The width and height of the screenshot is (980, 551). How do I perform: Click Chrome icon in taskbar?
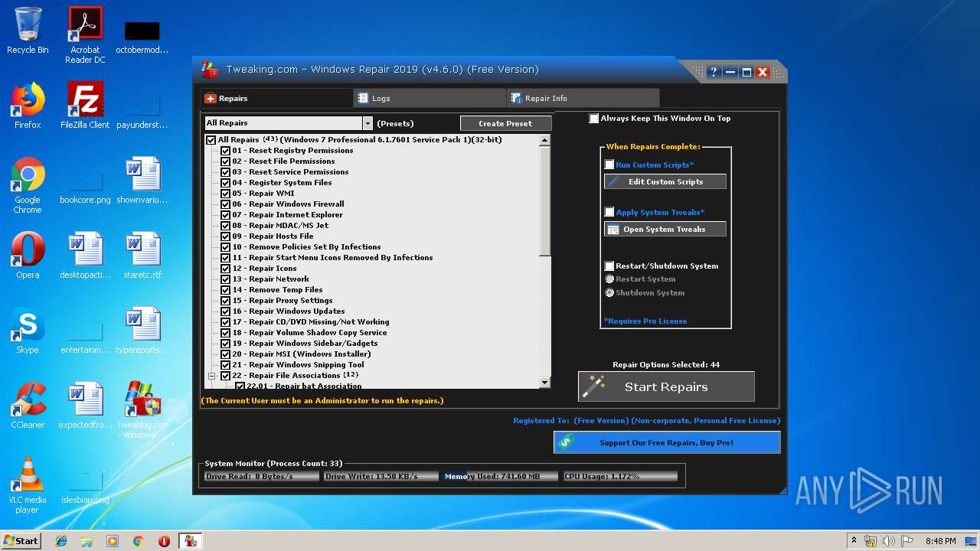click(138, 541)
